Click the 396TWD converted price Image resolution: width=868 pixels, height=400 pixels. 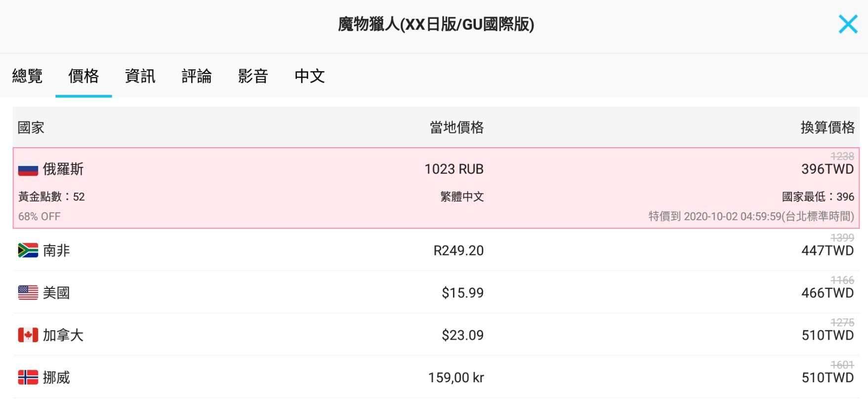pos(827,169)
